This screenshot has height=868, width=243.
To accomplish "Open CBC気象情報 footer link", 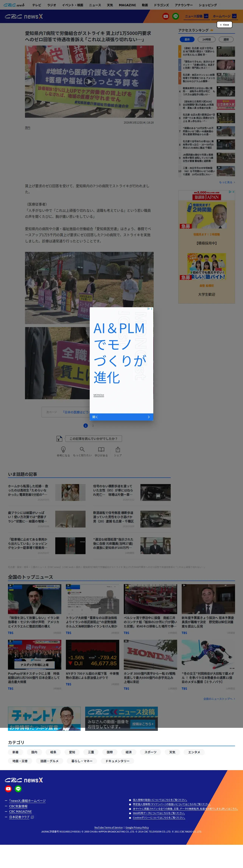I will coord(18,806).
